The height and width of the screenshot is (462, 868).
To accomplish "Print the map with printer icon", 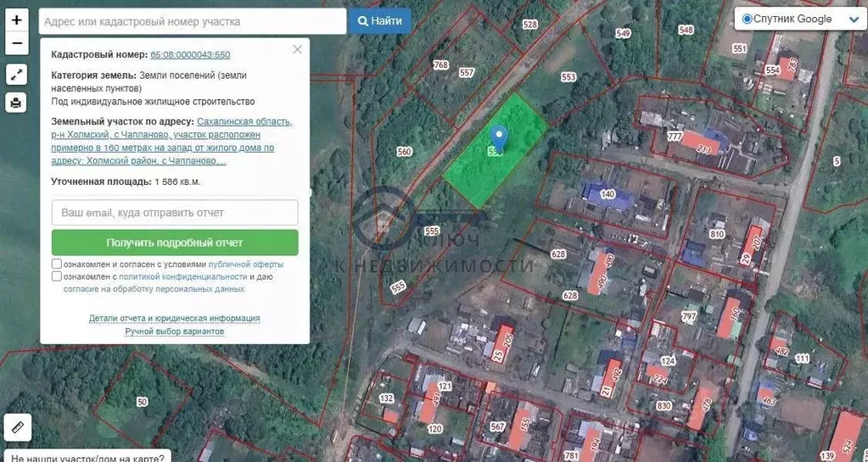I will [17, 103].
